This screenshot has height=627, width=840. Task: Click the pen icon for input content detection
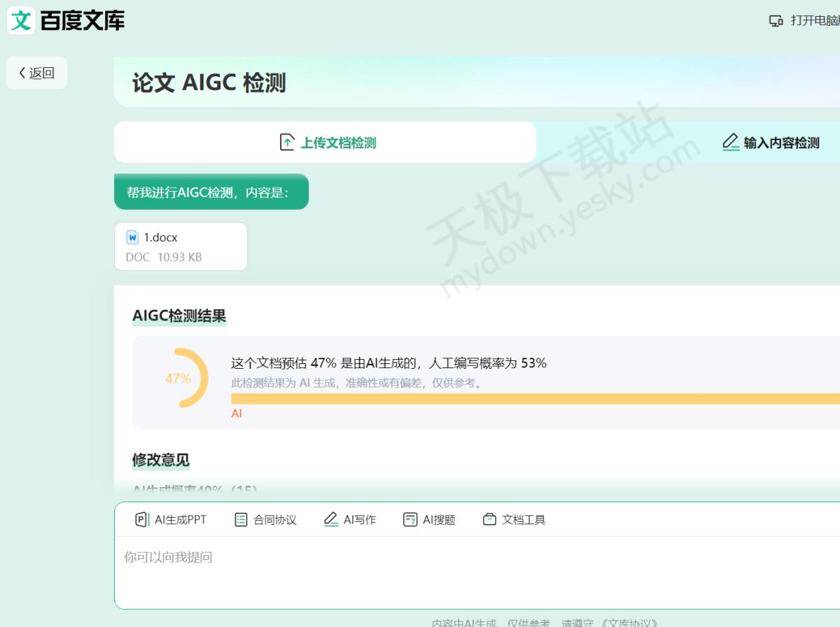[731, 142]
